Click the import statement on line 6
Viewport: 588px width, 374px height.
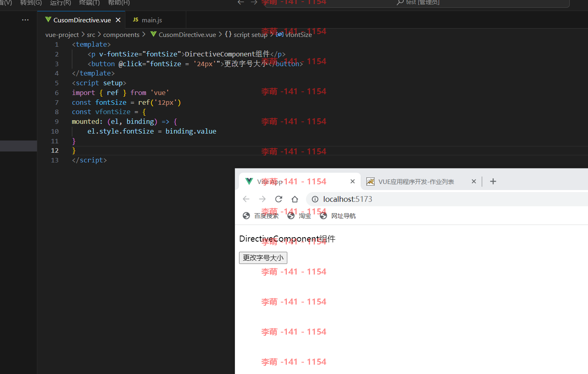(x=121, y=93)
